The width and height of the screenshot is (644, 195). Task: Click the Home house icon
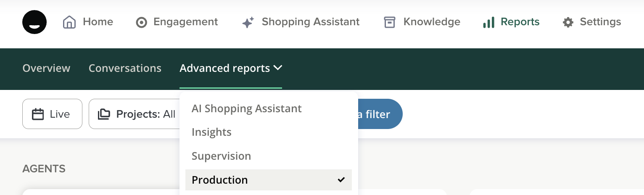[69, 22]
